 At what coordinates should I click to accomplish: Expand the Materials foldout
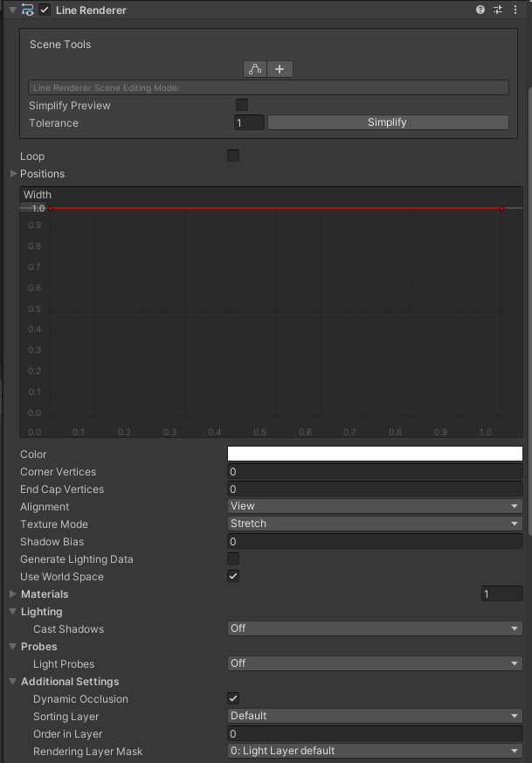click(12, 594)
